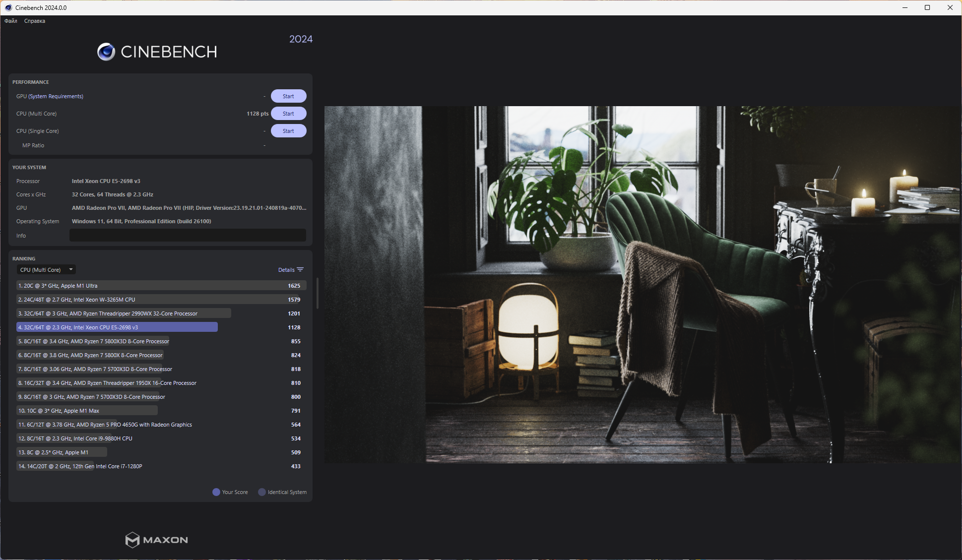Select 8C Apple M1 ranking row
Image resolution: width=962 pixels, height=560 pixels.
[161, 452]
